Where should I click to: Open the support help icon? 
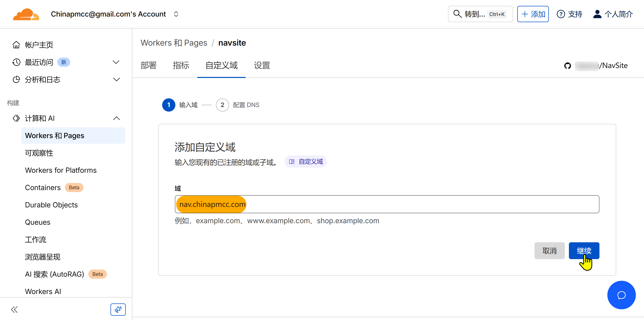tap(561, 14)
